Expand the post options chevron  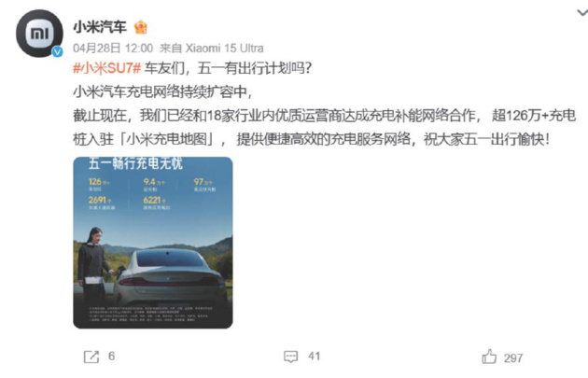click(582, 13)
